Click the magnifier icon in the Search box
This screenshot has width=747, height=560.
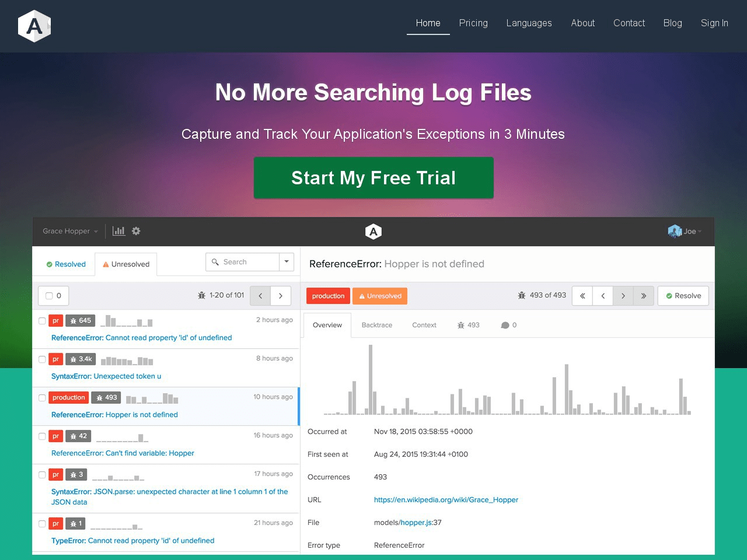pyautogui.click(x=215, y=262)
